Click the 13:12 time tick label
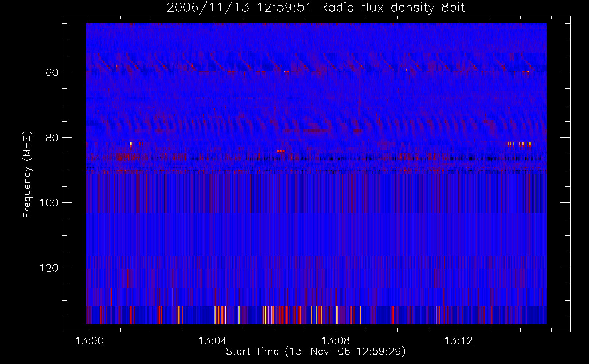Screen dimensions: 589x364 (x=459, y=341)
